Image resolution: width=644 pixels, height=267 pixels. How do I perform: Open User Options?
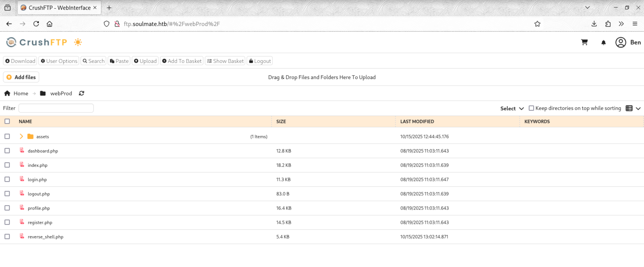point(59,61)
